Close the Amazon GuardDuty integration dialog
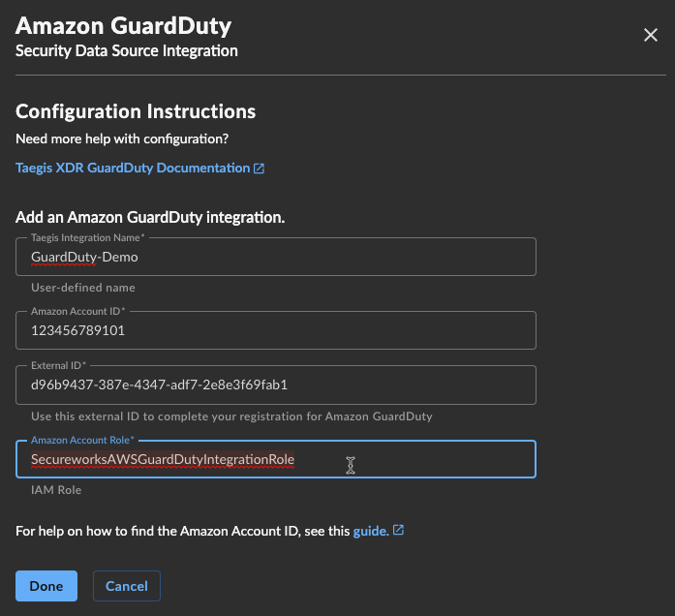 click(x=651, y=35)
